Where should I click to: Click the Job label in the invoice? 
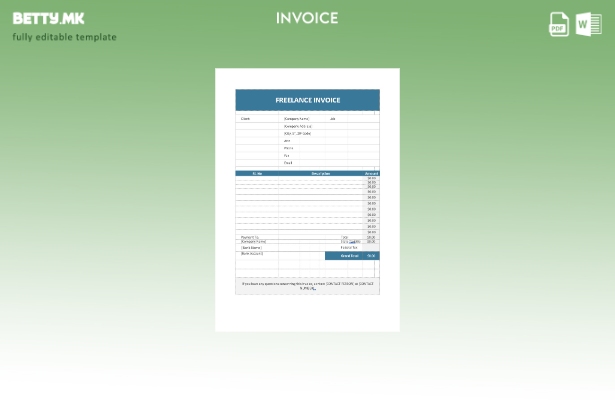333,118
